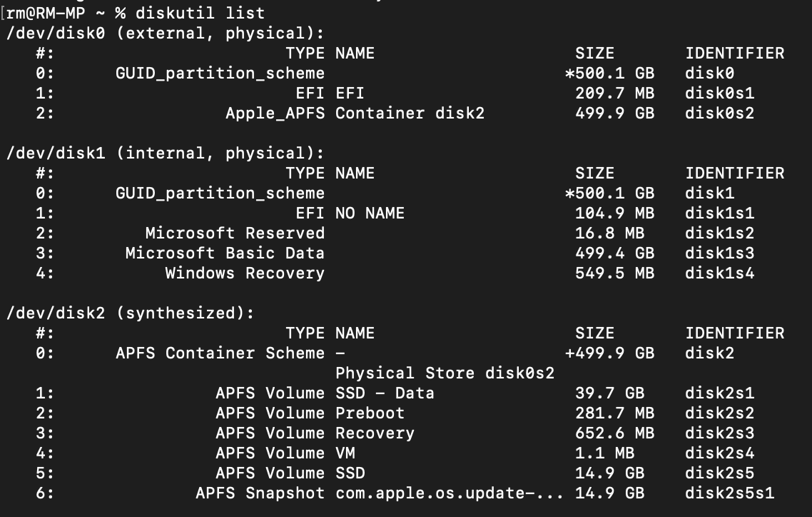
Task: Click identifier 'disk0s2'
Action: pos(719,113)
